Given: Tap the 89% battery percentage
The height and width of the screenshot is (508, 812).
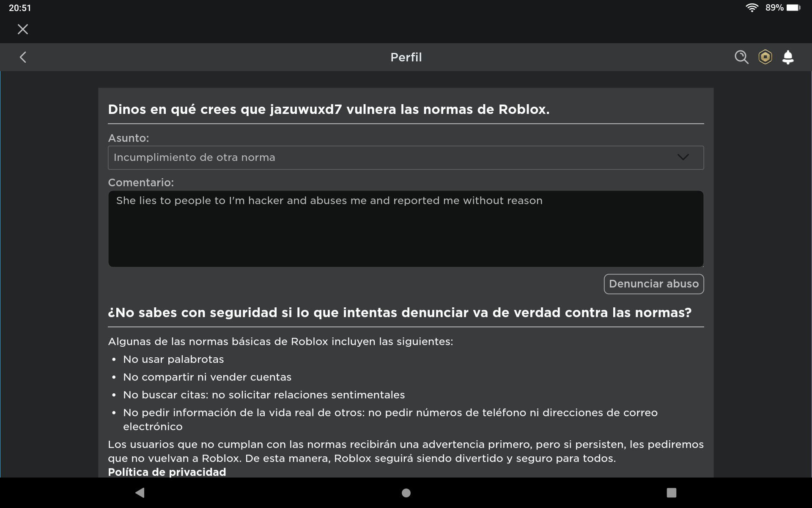Looking at the screenshot, I should 774,8.
